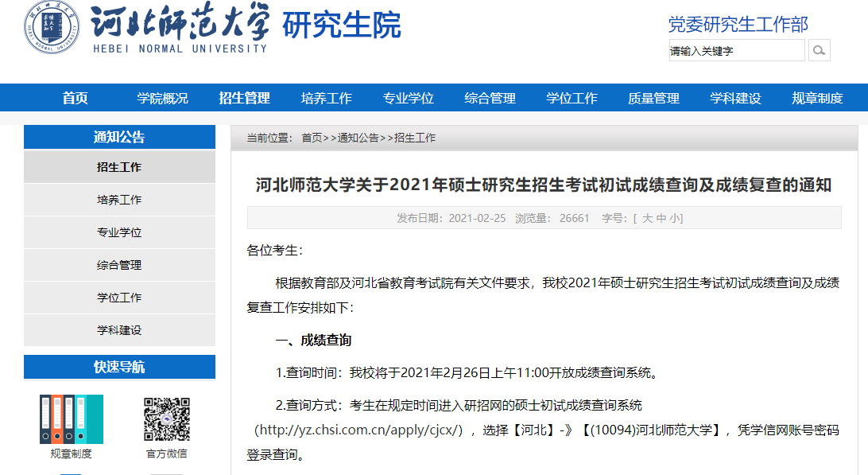Set font size to 小

point(673,218)
